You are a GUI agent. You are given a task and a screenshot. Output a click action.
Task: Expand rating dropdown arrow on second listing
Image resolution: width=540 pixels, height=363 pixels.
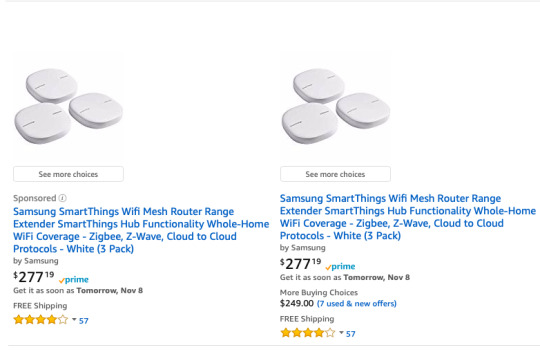[x=341, y=332]
